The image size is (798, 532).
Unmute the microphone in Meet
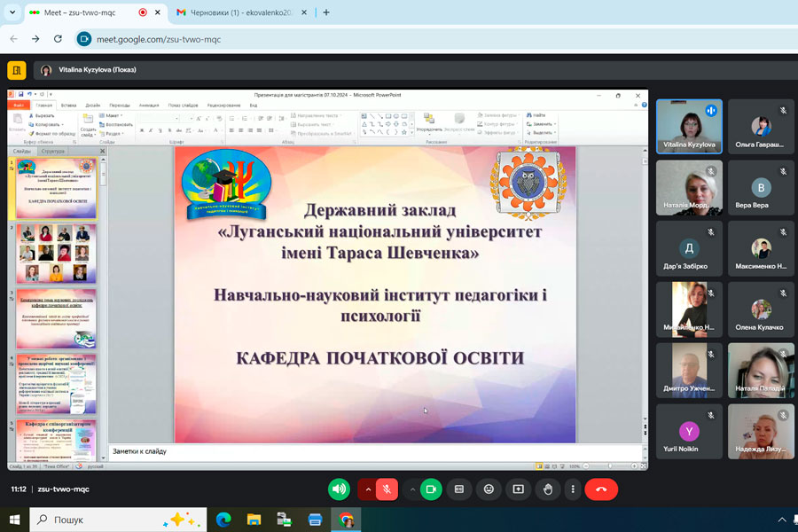[387, 489]
